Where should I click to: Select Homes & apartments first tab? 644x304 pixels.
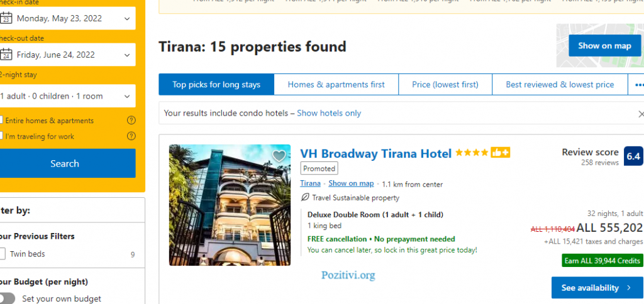click(x=336, y=85)
